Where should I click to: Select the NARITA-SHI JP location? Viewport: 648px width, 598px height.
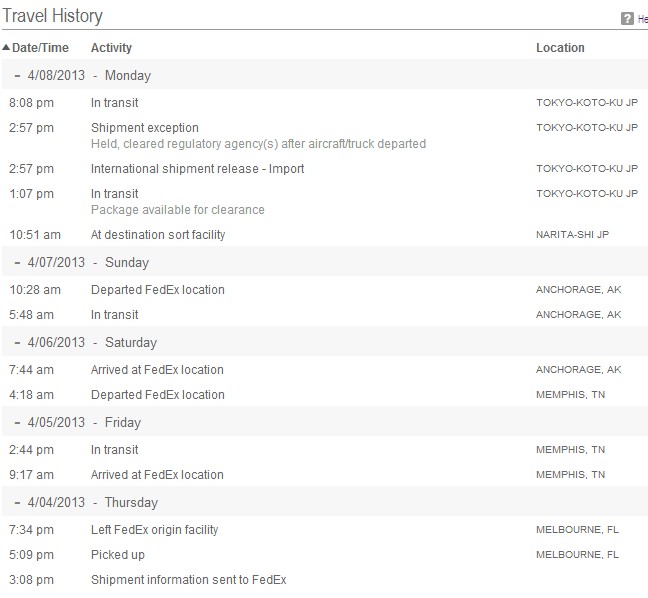click(572, 235)
